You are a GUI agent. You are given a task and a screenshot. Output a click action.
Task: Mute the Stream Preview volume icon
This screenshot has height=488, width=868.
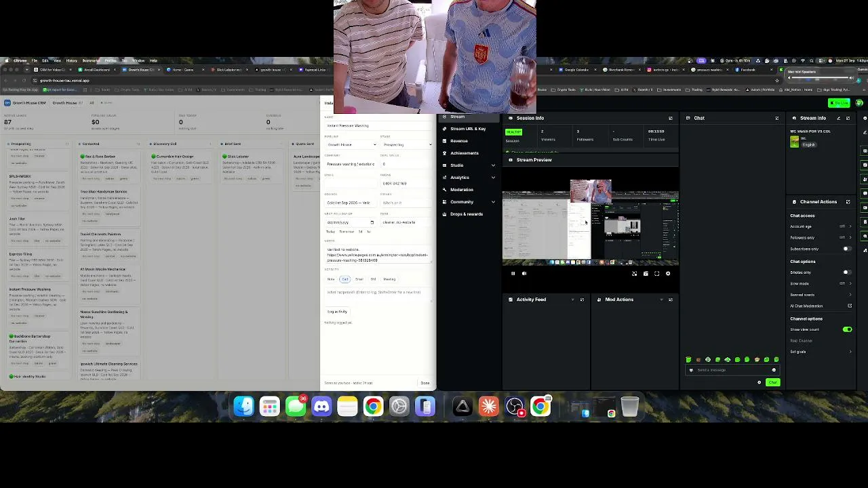click(524, 274)
